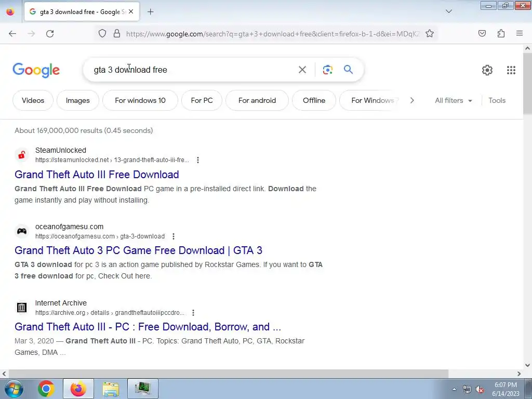Open File Explorer from the taskbar

coord(111,389)
